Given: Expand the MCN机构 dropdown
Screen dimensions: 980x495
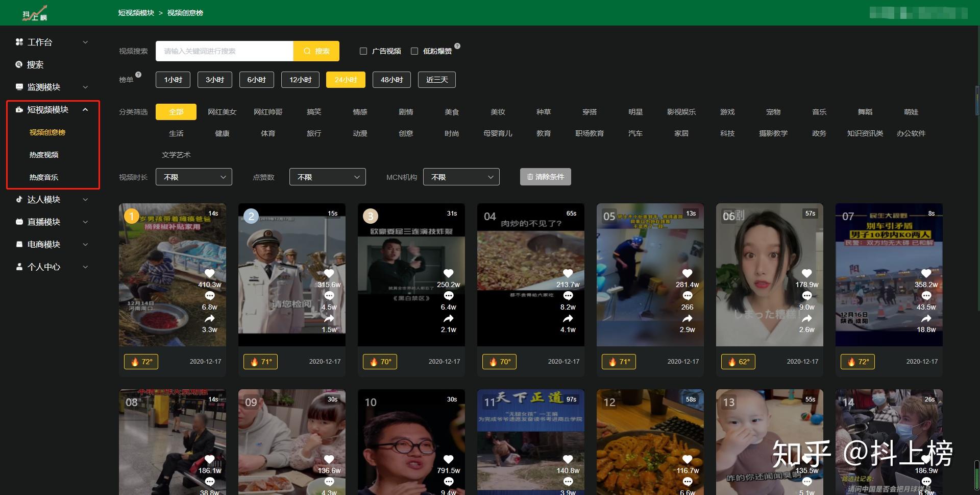Looking at the screenshot, I should tap(461, 177).
